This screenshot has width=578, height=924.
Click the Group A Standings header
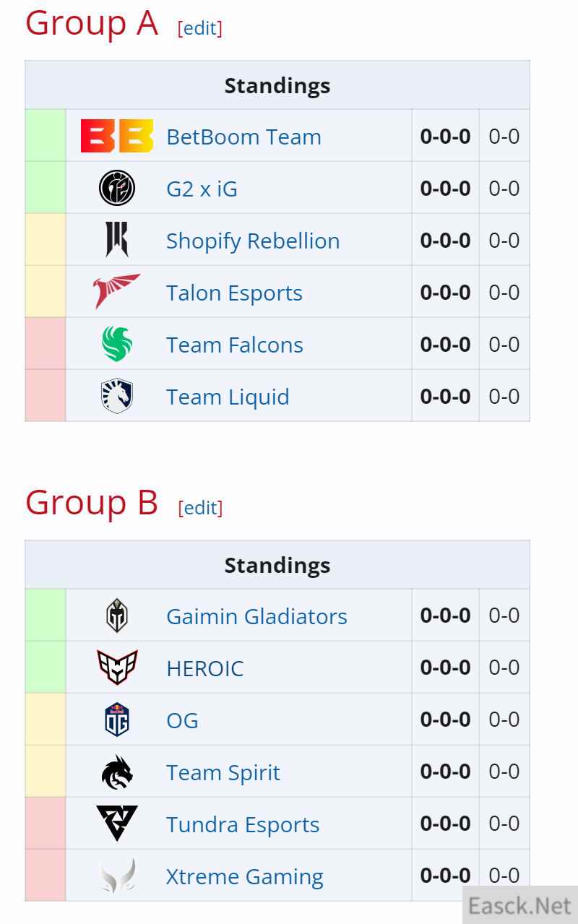click(x=277, y=85)
